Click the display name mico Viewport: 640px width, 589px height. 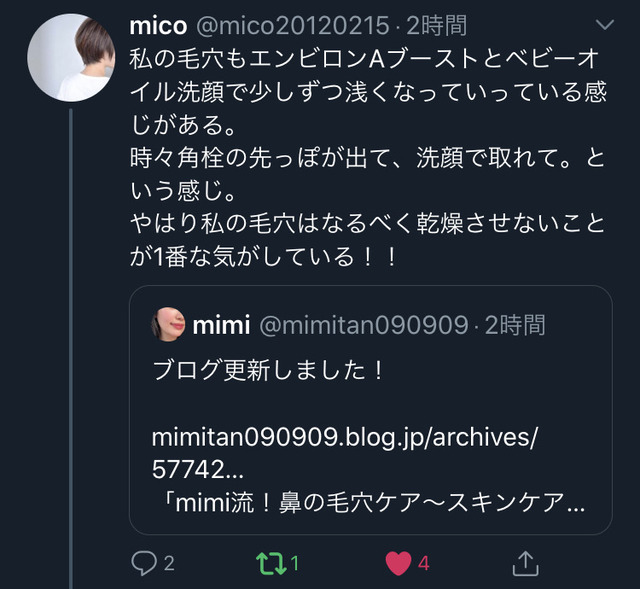pos(158,26)
